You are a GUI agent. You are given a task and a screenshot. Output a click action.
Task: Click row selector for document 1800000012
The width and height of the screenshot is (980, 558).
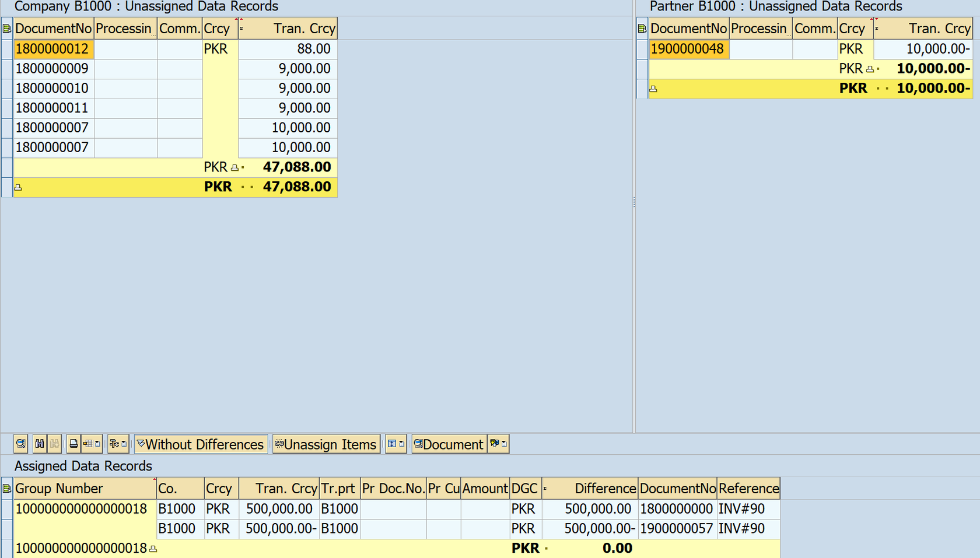[7, 49]
